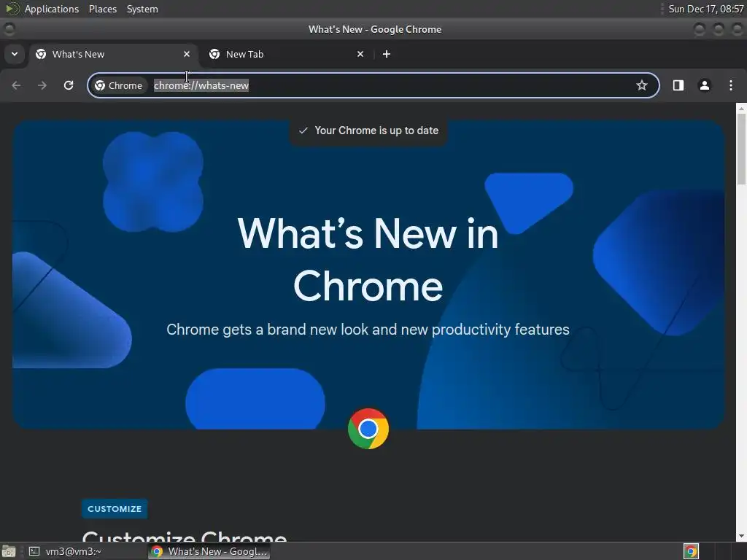Viewport: 747px width, 560px height.
Task: Click the page vertical scrollbar thumb
Action: [x=741, y=147]
